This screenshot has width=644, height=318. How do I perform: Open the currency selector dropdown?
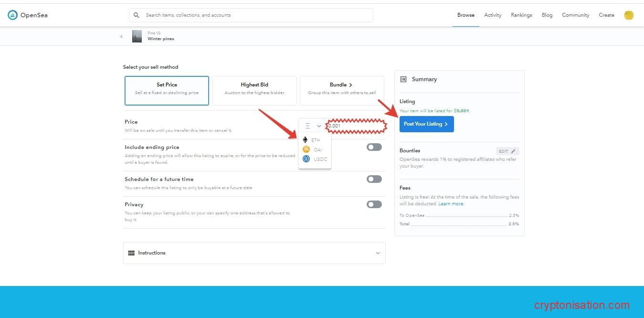pos(313,126)
